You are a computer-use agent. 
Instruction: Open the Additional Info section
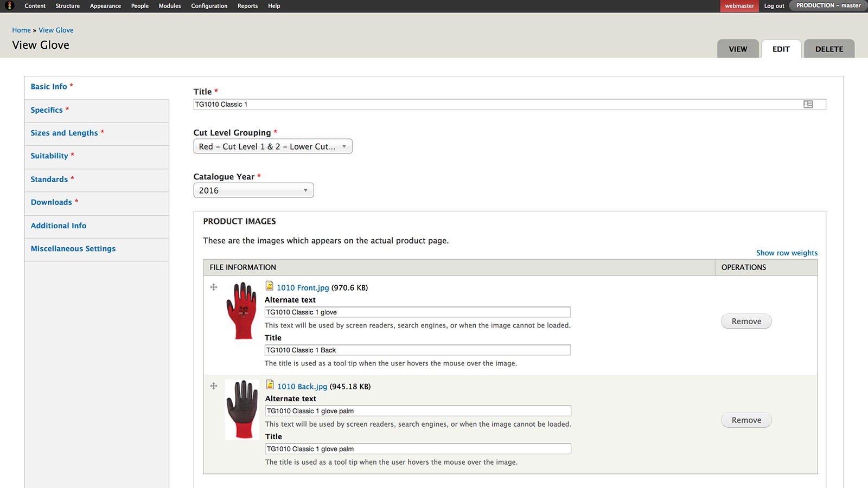pyautogui.click(x=97, y=226)
